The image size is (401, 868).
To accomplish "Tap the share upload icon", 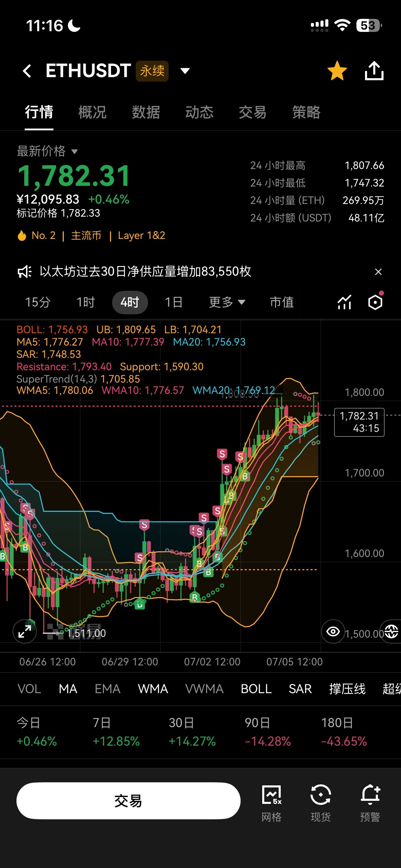I will (374, 71).
